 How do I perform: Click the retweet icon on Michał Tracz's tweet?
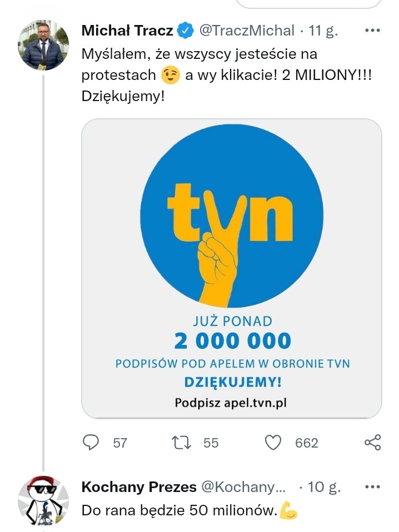tap(181, 443)
